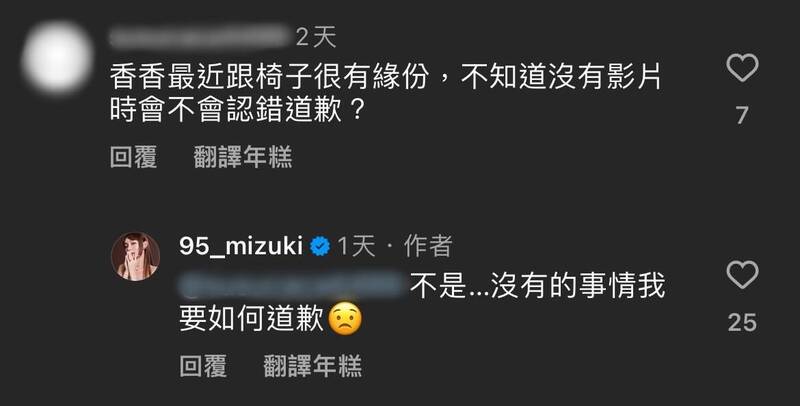Translate 95_mizuki's reply with 翻譯年糕
Viewport: 800px width, 406px height.
[x=312, y=366]
